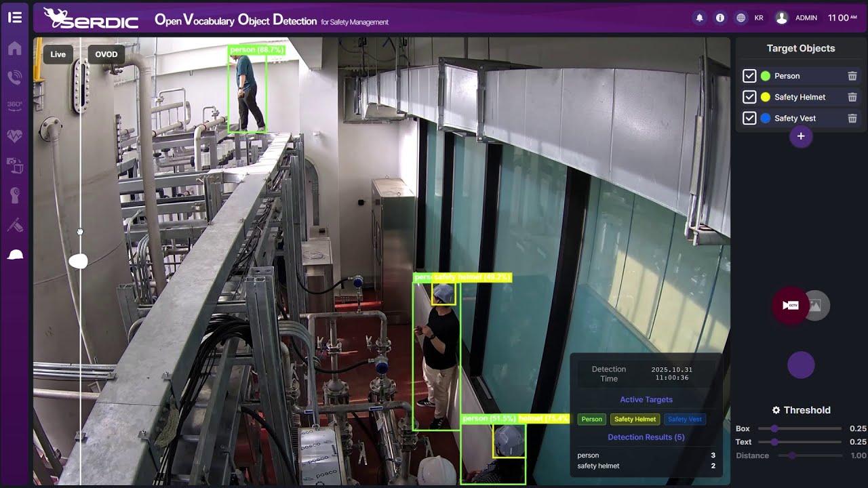The height and width of the screenshot is (488, 868).
Task: Uncheck the Safety Helmet checkbox
Action: click(x=749, y=97)
